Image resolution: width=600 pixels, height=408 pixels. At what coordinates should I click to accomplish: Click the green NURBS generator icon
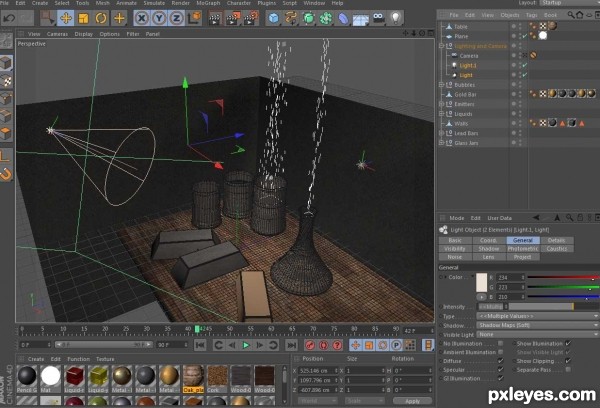308,18
